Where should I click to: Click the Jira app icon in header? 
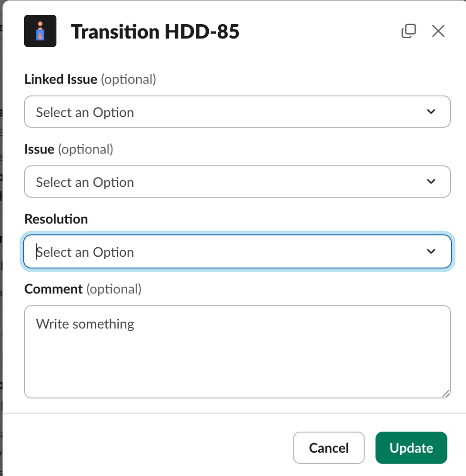coord(41,31)
